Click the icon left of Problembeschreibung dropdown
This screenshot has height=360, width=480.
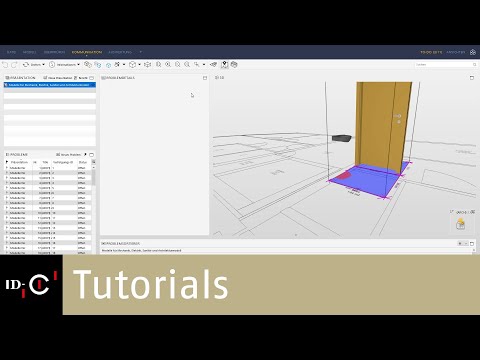(460, 243)
